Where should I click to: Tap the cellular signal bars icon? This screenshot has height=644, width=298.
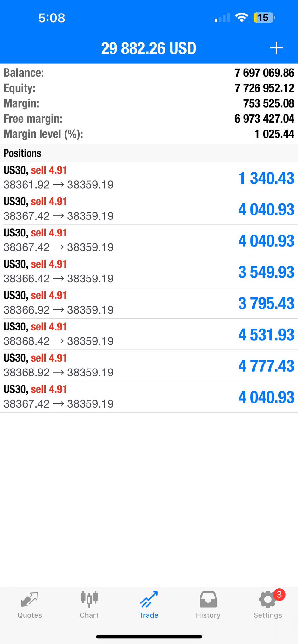coord(222,18)
